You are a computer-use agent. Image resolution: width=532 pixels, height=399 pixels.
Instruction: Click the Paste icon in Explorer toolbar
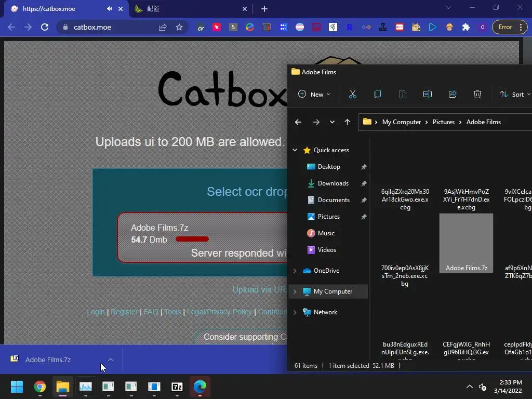[x=403, y=95]
